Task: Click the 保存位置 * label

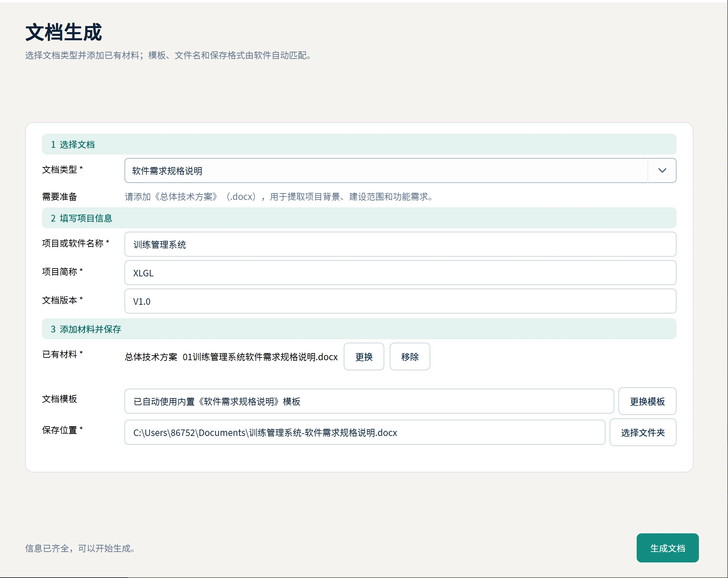Action: [x=62, y=430]
